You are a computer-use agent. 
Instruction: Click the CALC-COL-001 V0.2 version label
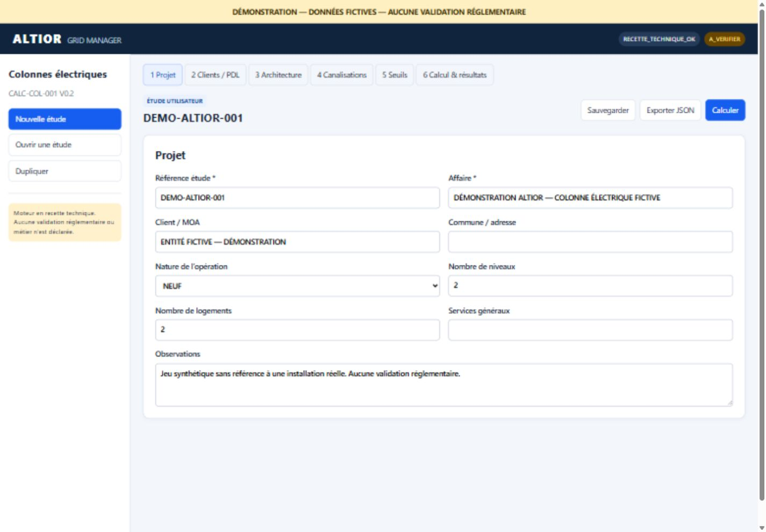point(41,94)
